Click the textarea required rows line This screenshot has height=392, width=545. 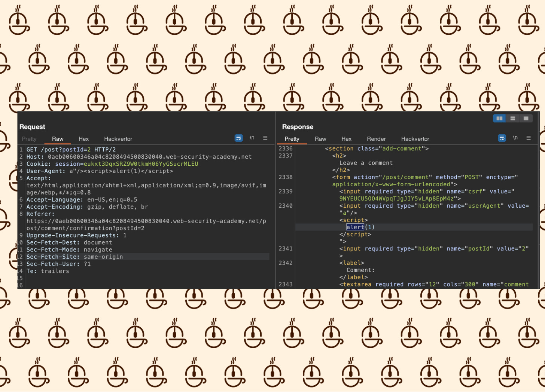[x=434, y=284]
